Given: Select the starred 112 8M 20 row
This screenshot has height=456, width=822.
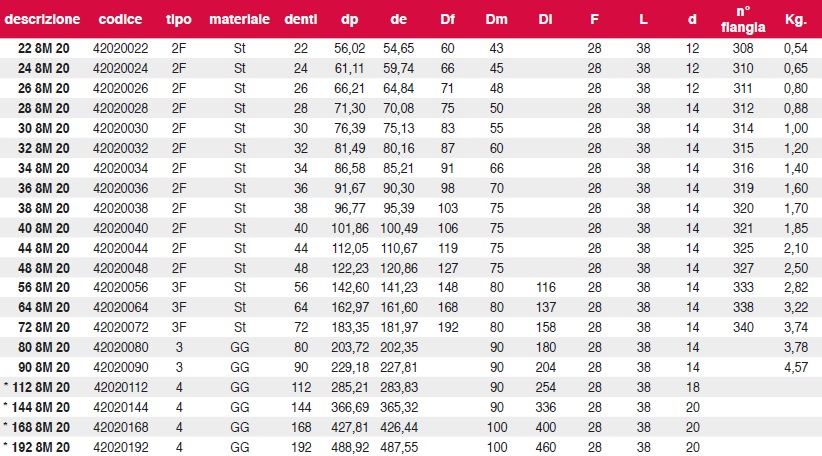Looking at the screenshot, I should pyautogui.click(x=411, y=387).
